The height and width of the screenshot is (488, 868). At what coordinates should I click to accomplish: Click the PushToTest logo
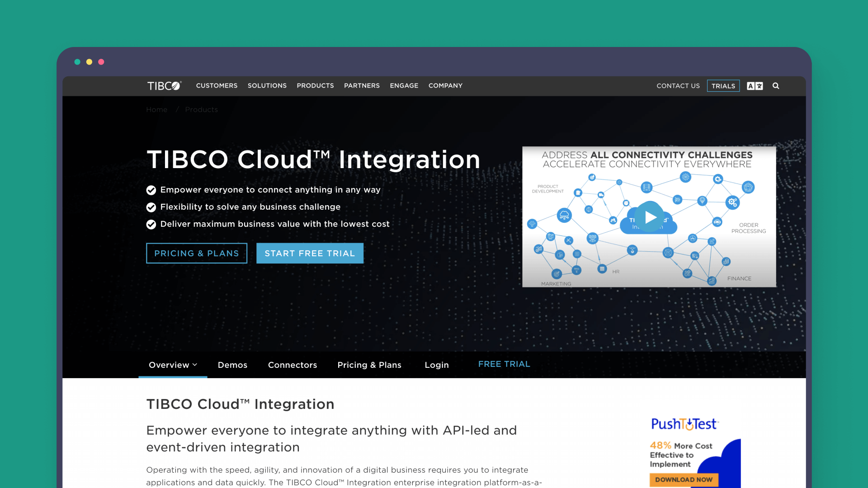tap(684, 424)
